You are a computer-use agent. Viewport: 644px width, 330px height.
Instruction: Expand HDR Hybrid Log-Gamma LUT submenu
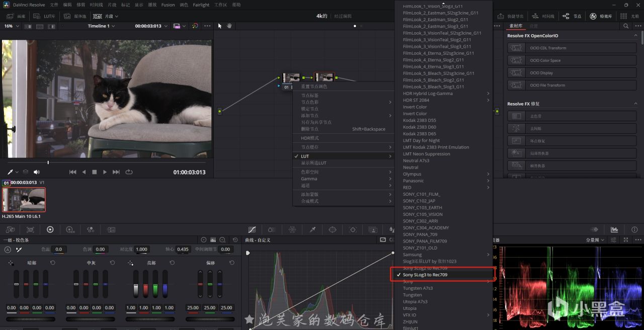coord(446,94)
